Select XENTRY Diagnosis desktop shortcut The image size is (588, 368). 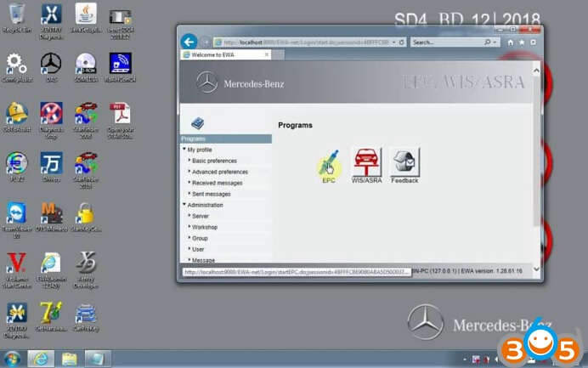point(51,21)
